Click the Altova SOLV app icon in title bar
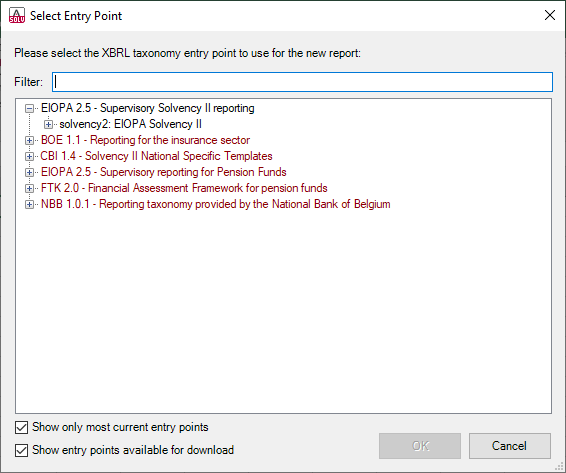Screen dimensions: 566x473 [x=17, y=16]
